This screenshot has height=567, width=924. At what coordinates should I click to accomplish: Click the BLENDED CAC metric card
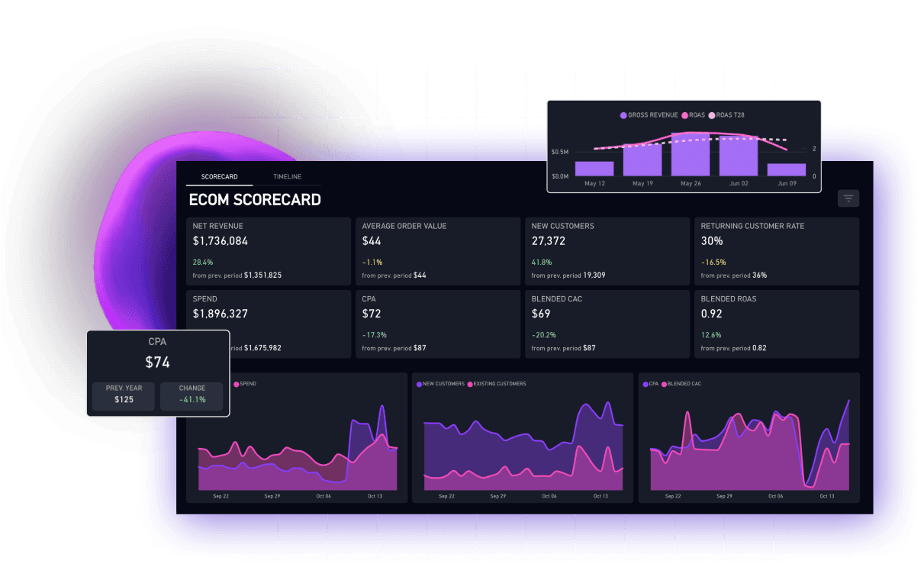point(607,324)
